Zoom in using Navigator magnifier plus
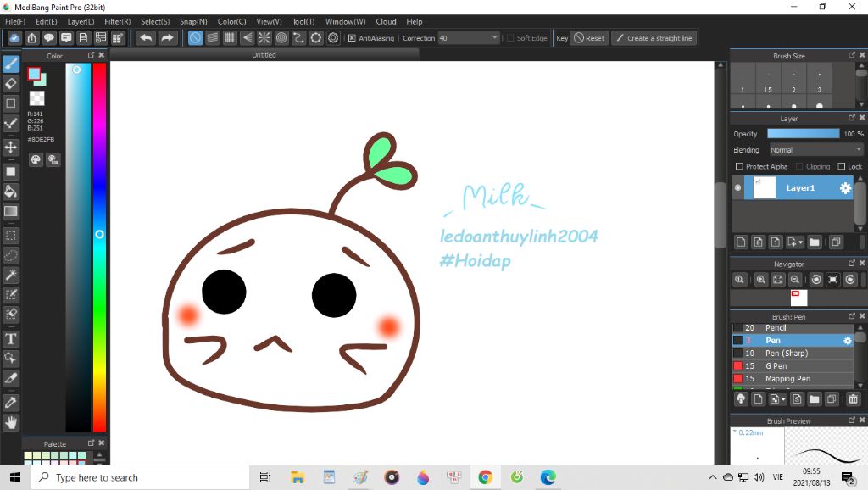The image size is (868, 490). 761,280
